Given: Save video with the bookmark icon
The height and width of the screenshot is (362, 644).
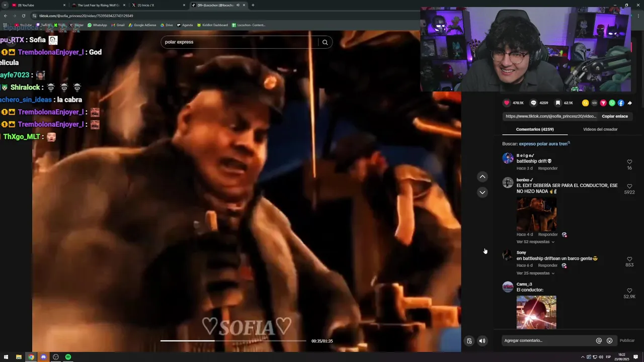Looking at the screenshot, I should click(558, 103).
